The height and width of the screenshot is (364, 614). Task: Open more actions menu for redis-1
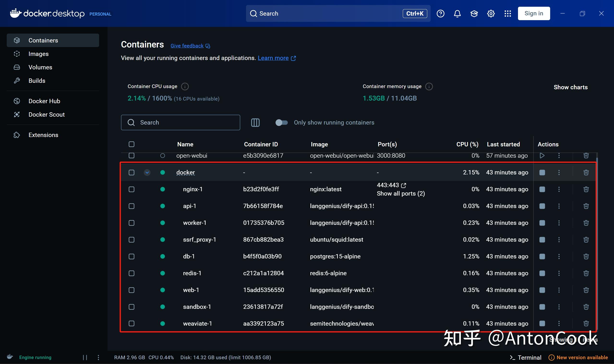(x=559, y=273)
